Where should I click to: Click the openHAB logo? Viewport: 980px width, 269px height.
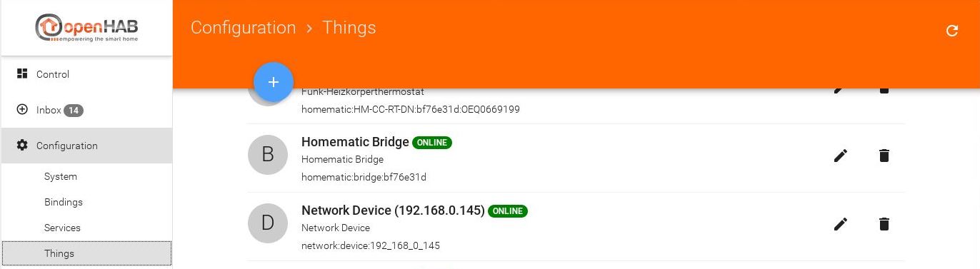pos(86,28)
